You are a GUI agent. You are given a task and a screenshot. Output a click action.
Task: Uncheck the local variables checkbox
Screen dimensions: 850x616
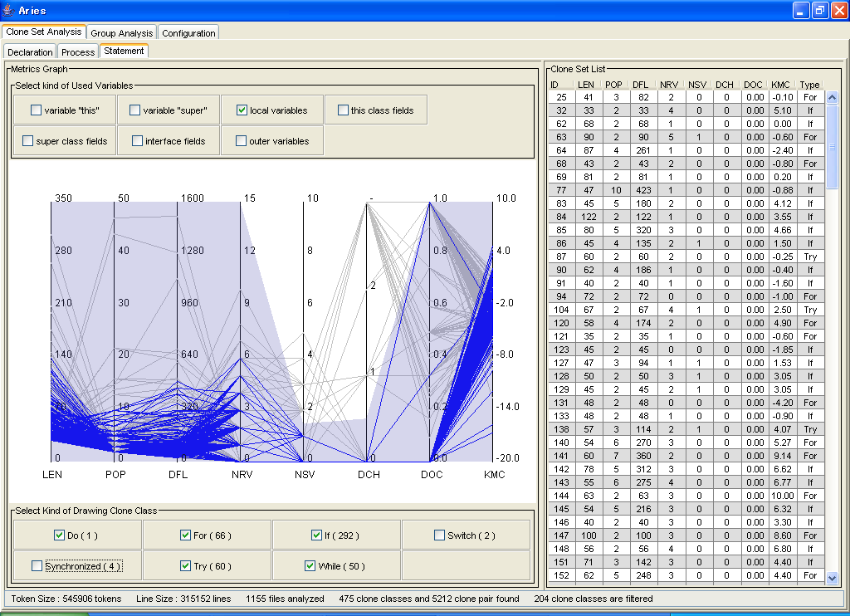click(242, 110)
